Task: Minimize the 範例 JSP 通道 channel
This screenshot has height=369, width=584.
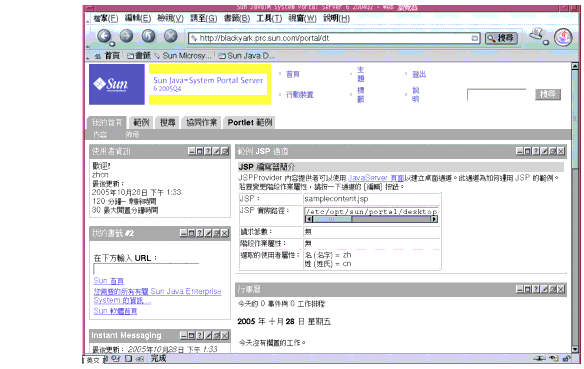Action: pyautogui.click(x=520, y=151)
